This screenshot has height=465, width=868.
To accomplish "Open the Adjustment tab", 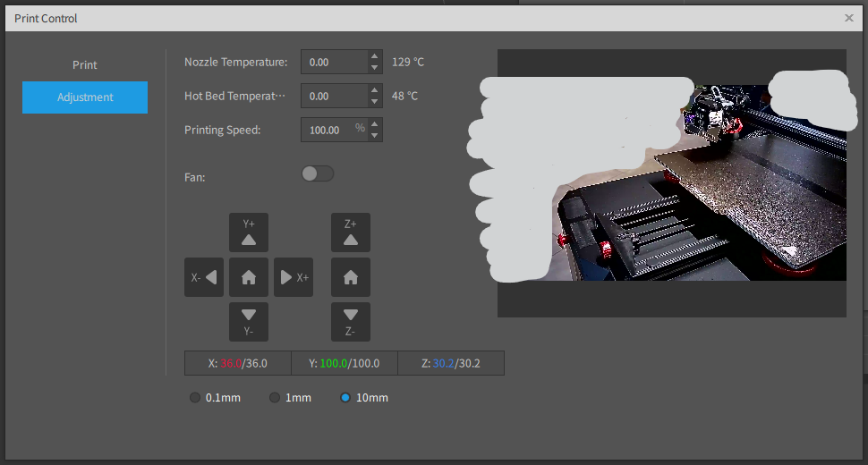I will click(x=85, y=97).
